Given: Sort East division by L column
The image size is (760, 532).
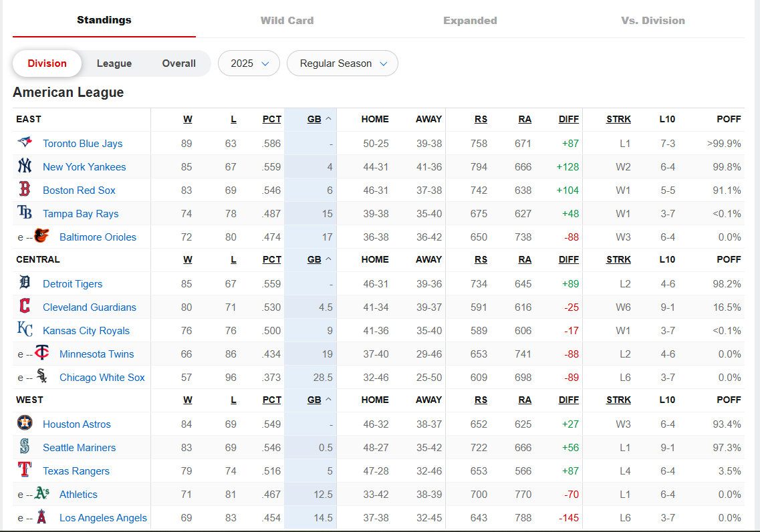Looking at the screenshot, I should (x=233, y=119).
